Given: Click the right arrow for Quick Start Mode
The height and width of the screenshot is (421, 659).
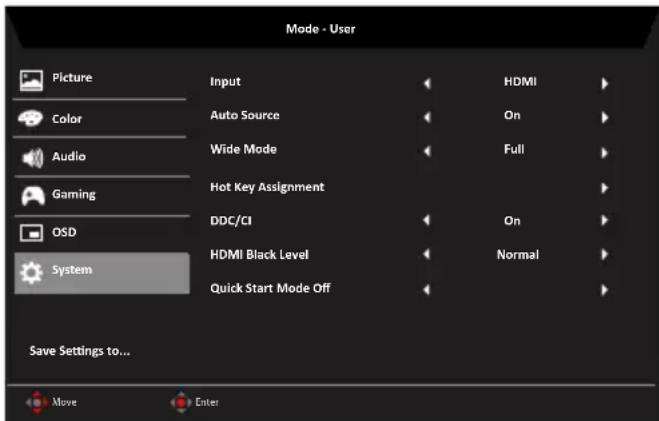Looking at the screenshot, I should pos(605,290).
